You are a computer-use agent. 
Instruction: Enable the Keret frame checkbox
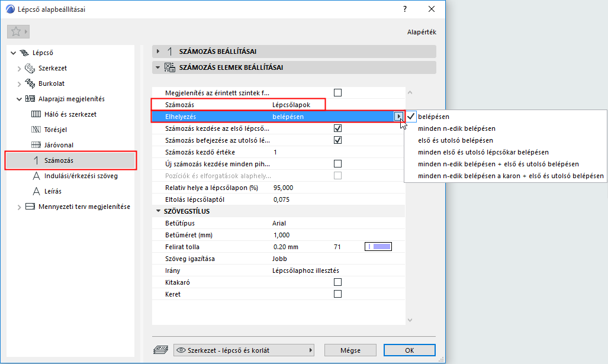[337, 294]
